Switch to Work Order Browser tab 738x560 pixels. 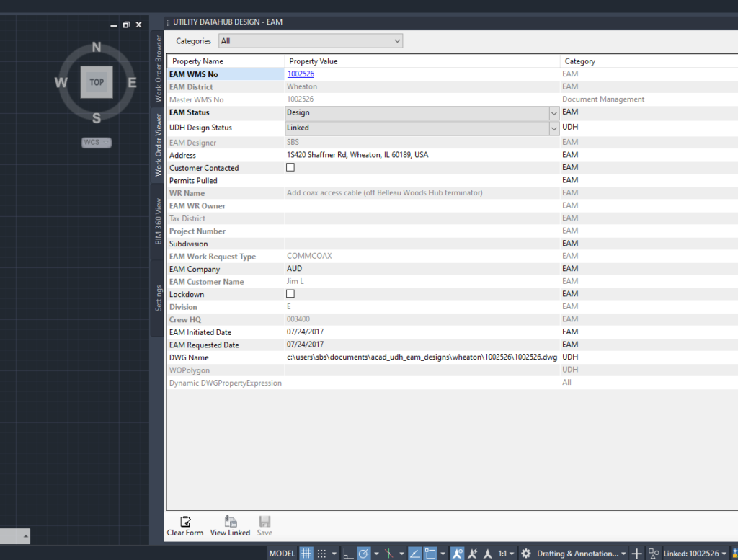pos(158,68)
